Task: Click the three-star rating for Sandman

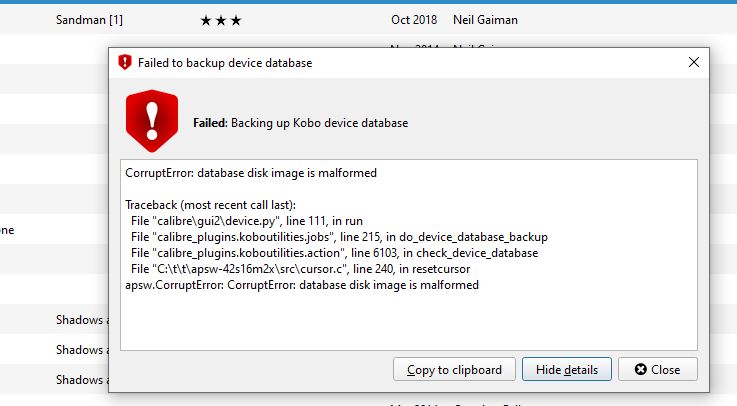Action: 220,19
